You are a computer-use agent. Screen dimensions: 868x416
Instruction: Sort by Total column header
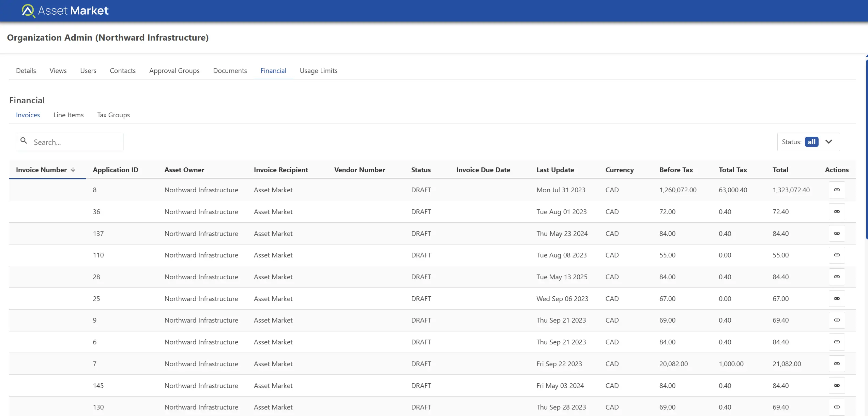coord(780,170)
